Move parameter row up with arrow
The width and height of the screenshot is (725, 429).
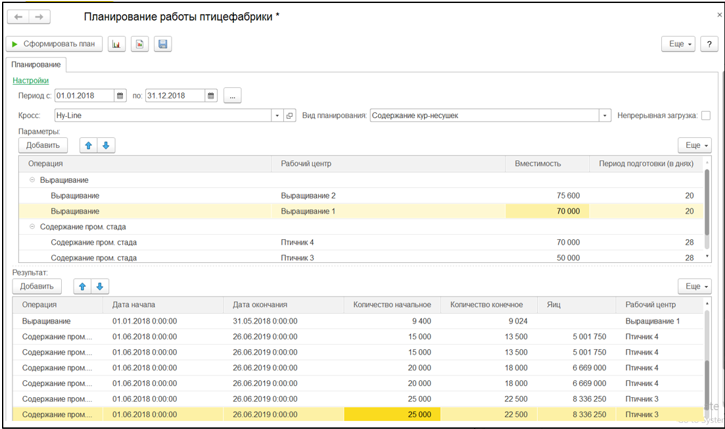(x=88, y=145)
